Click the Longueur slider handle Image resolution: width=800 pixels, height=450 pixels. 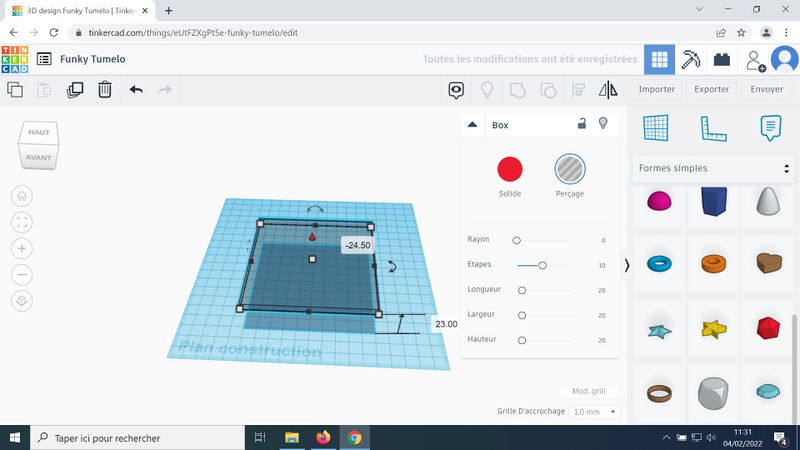522,290
